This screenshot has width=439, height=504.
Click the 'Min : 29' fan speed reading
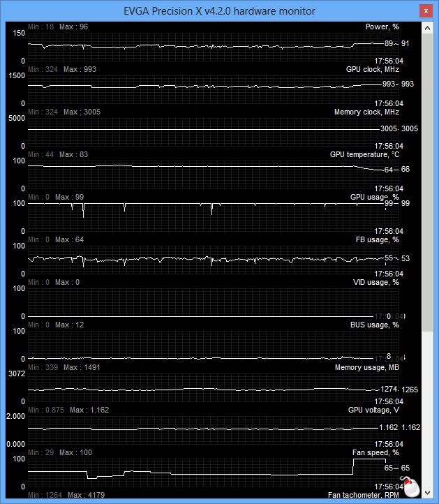tap(40, 452)
